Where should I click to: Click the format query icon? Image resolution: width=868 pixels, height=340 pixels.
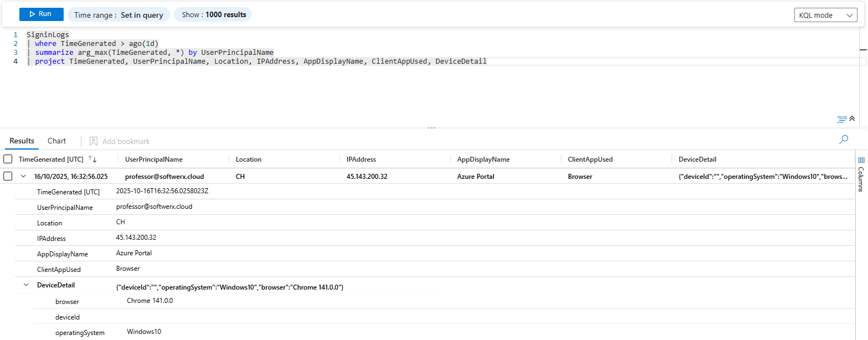click(x=841, y=119)
